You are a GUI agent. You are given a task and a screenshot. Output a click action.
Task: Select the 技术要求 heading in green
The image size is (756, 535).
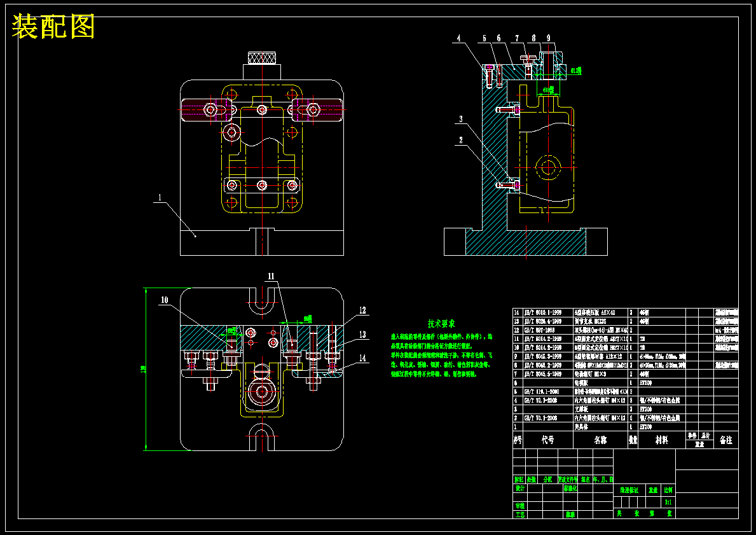441,324
